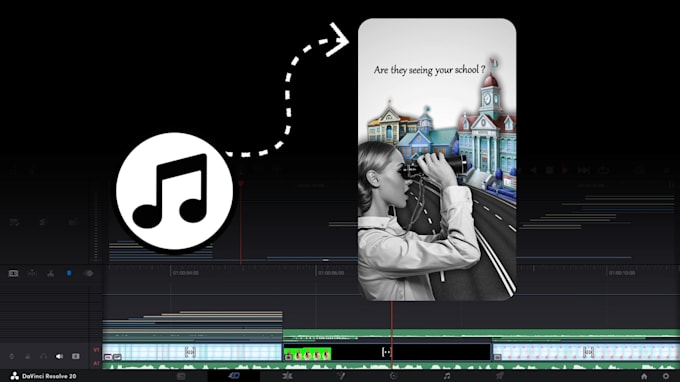Viewport: 680px width, 382px height.
Task: Click the lower timeline red playhead
Action: point(392,334)
